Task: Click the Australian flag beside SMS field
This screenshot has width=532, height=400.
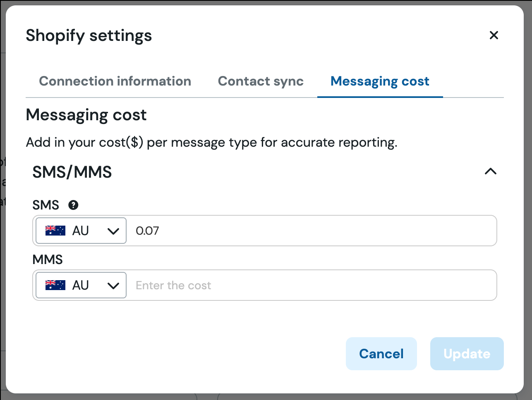Action: coord(55,231)
